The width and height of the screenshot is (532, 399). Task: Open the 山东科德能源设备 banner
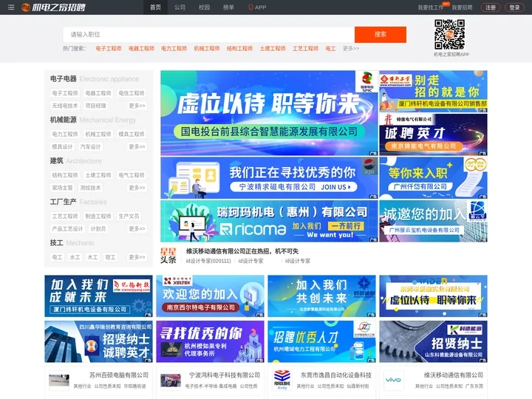coord(433,341)
